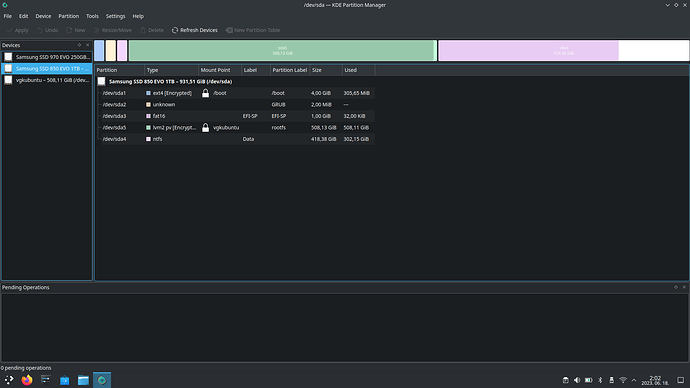The width and height of the screenshot is (690, 388).
Task: Open the Help menu
Action: 138,16
